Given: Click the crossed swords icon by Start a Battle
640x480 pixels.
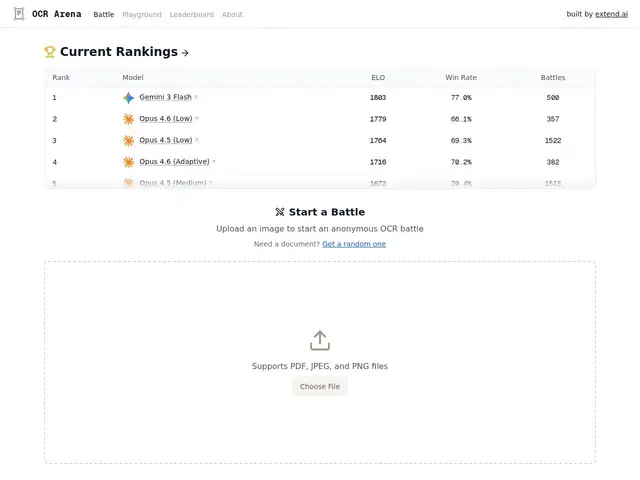Looking at the screenshot, I should pos(280,212).
